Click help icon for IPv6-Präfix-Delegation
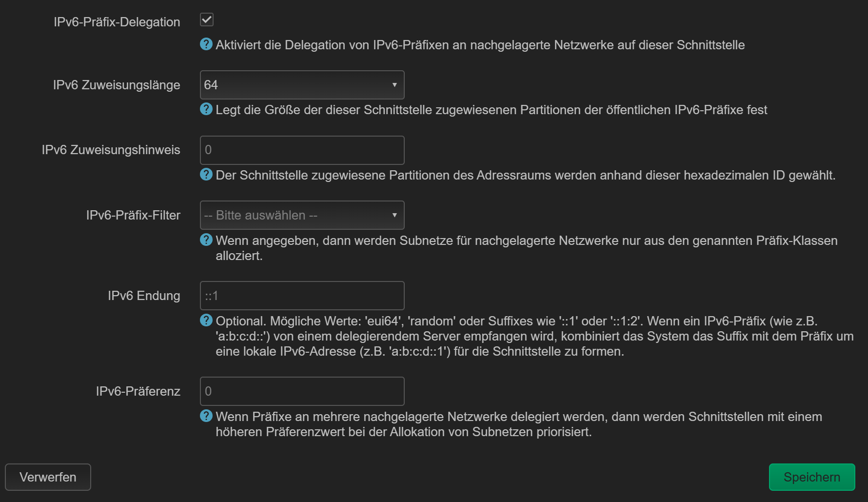868x502 pixels. click(206, 44)
